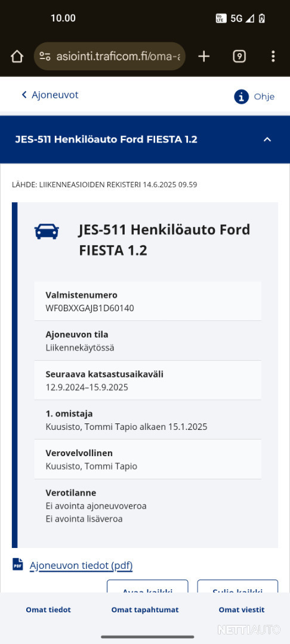Switch to Omat tapahtumat tab
This screenshot has height=644, width=290.
tap(145, 610)
